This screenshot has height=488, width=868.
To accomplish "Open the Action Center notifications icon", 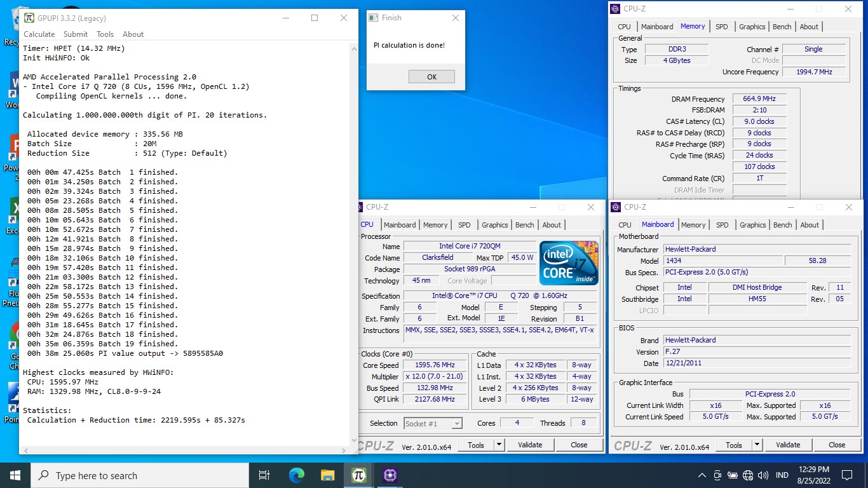I will point(846,475).
